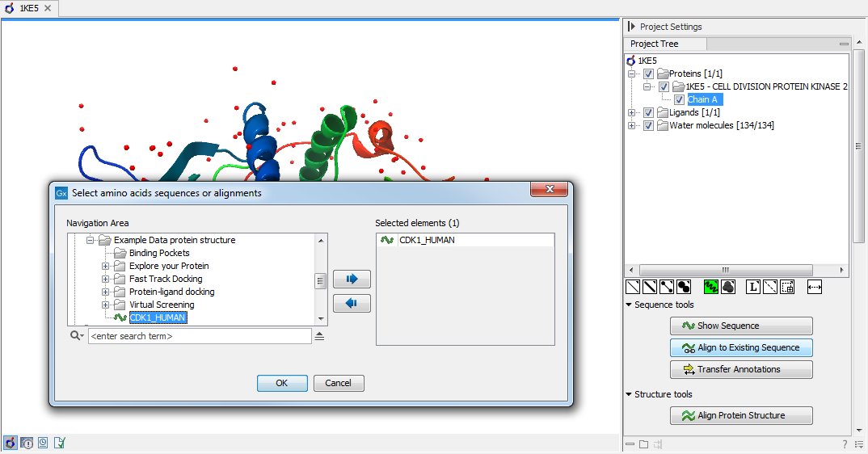The height and width of the screenshot is (454, 868).
Task: Collapse the Sequence tools section
Action: click(629, 305)
